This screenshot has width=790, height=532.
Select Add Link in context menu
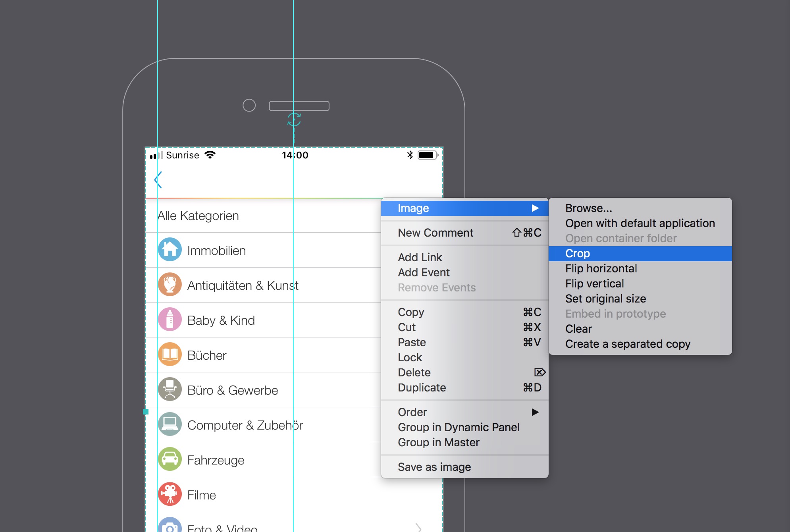pos(464,257)
